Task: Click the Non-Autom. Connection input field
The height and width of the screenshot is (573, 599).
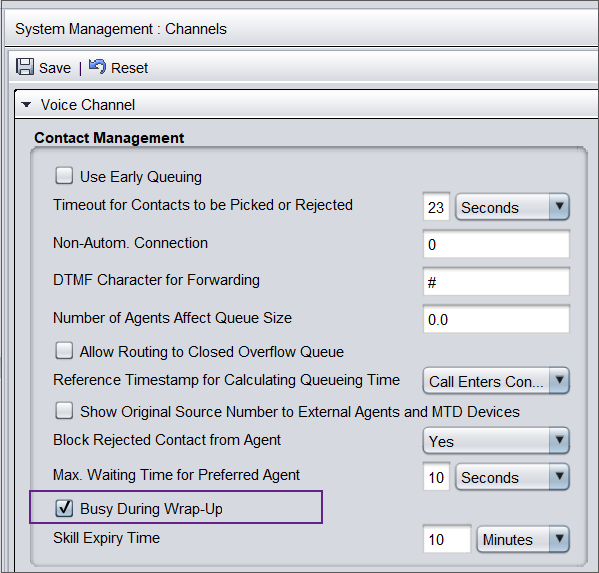Action: tap(496, 244)
